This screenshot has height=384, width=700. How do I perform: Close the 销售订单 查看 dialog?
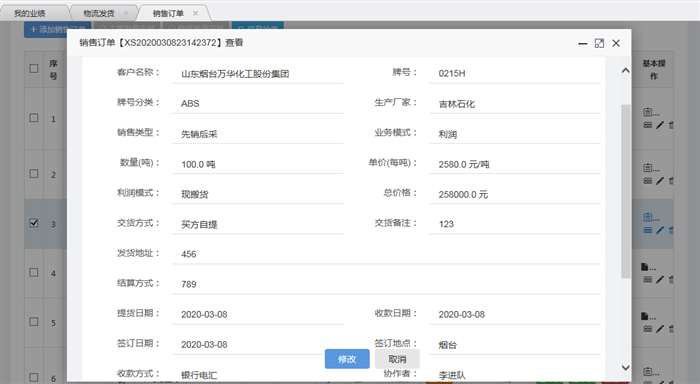(x=616, y=43)
